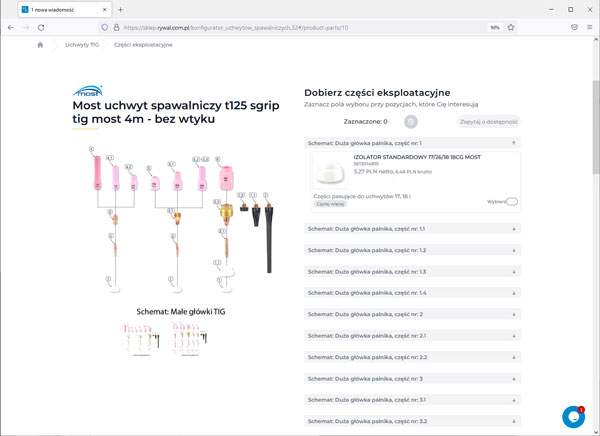Select the first schematic thumbnail
The width and height of the screenshot is (600, 436).
coord(141,340)
